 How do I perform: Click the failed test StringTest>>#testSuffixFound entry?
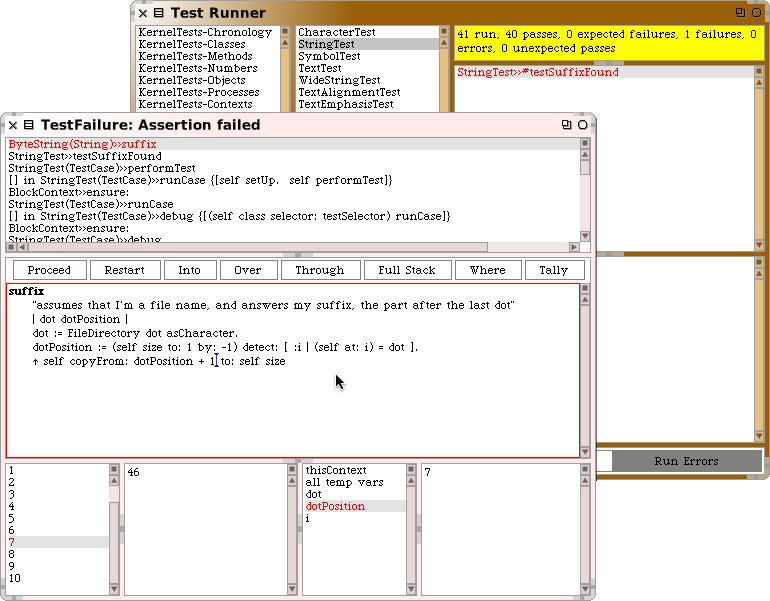click(538, 72)
